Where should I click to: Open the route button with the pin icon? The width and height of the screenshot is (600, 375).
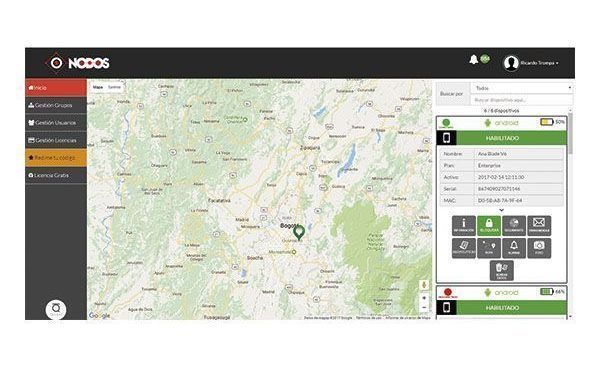click(489, 248)
